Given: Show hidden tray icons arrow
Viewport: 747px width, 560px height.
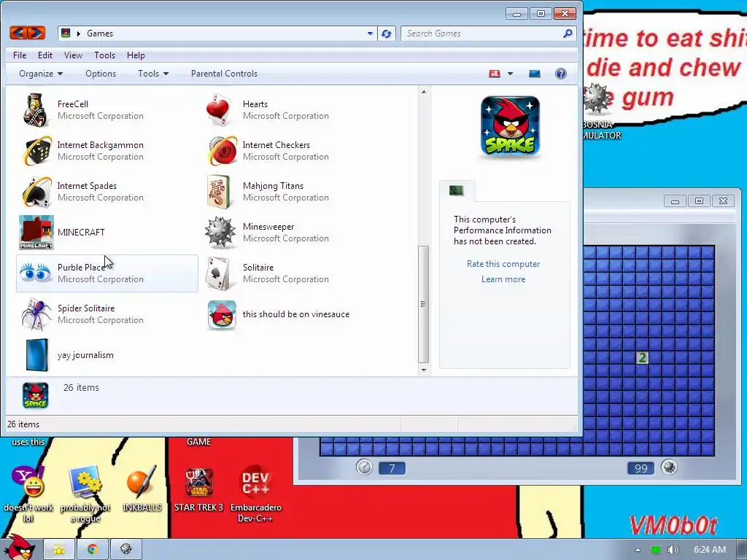Looking at the screenshot, I should pyautogui.click(x=638, y=550).
